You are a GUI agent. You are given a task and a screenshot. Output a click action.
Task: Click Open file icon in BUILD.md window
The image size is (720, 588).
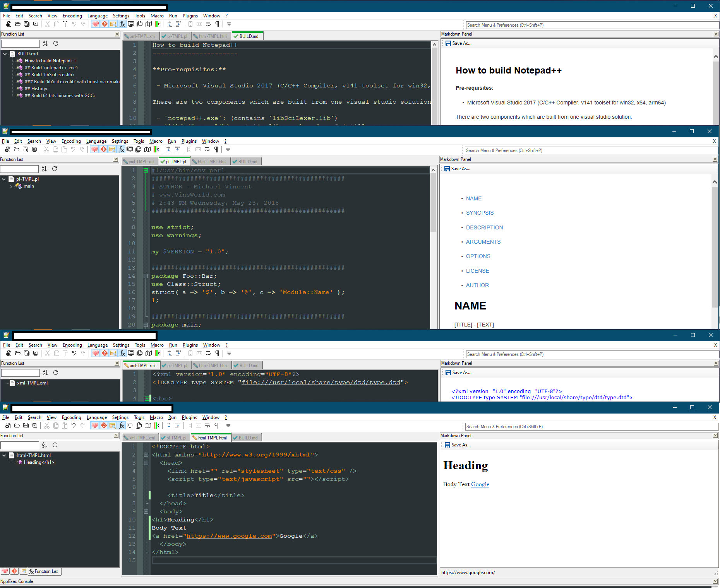coord(17,24)
